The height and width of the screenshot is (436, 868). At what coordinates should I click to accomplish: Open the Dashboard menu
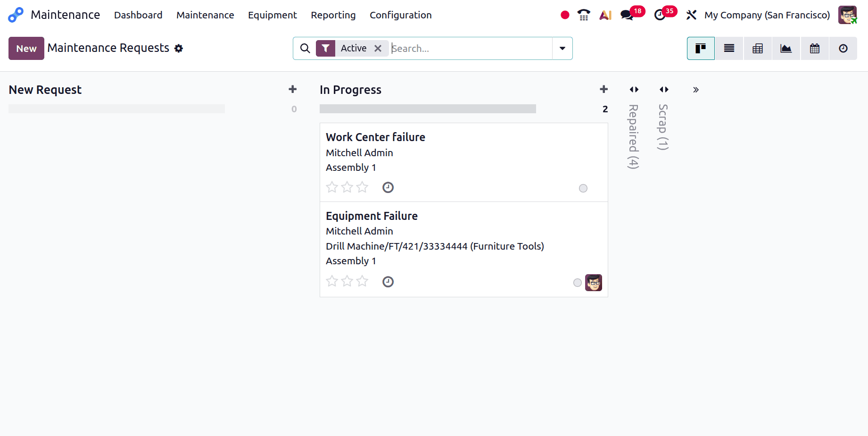[138, 15]
